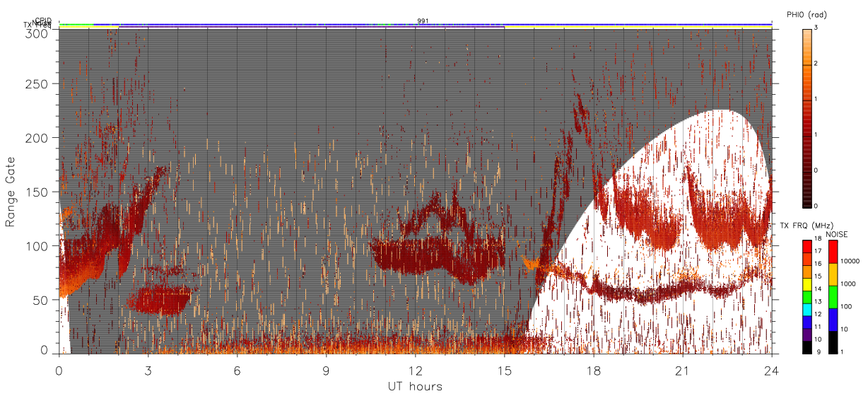
Task: Pick the blue NOISE swatch between 10 and 100
Action: coord(833,320)
